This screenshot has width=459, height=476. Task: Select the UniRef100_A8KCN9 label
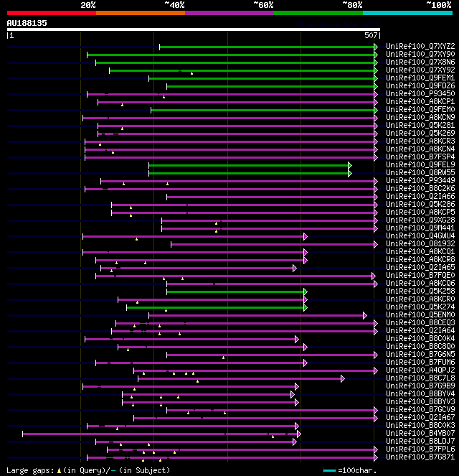click(420, 117)
